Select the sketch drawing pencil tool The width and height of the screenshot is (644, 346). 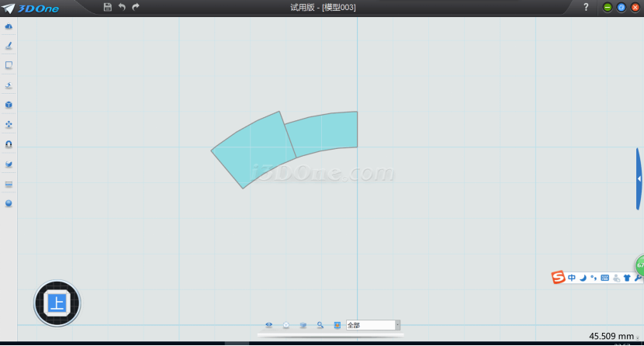pos(9,46)
